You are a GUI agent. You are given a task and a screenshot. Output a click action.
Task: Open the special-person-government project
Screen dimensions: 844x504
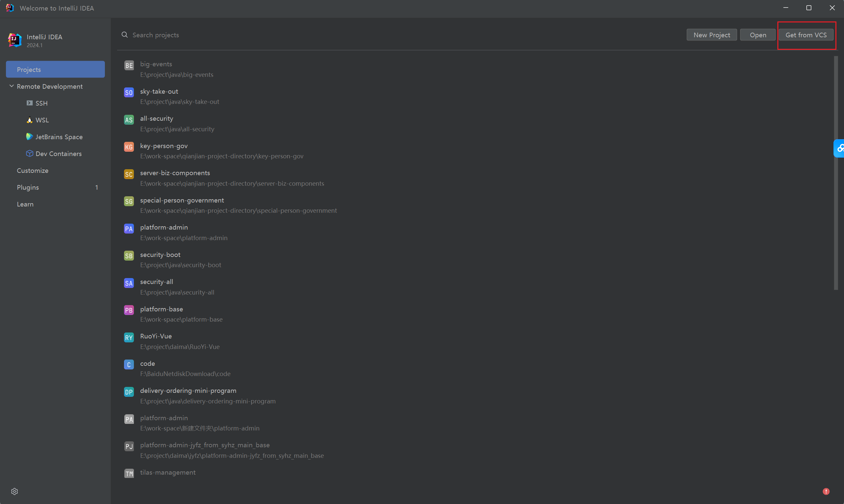pyautogui.click(x=475, y=205)
